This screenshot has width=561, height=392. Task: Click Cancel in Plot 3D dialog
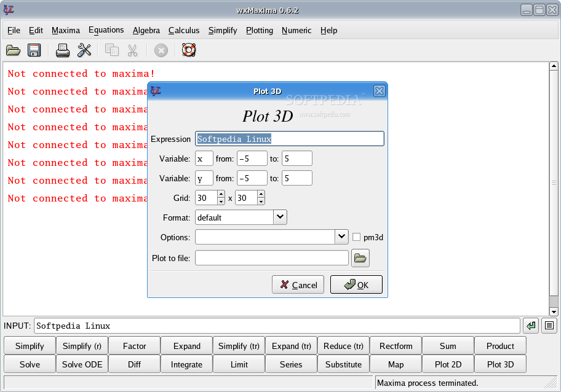(x=298, y=284)
